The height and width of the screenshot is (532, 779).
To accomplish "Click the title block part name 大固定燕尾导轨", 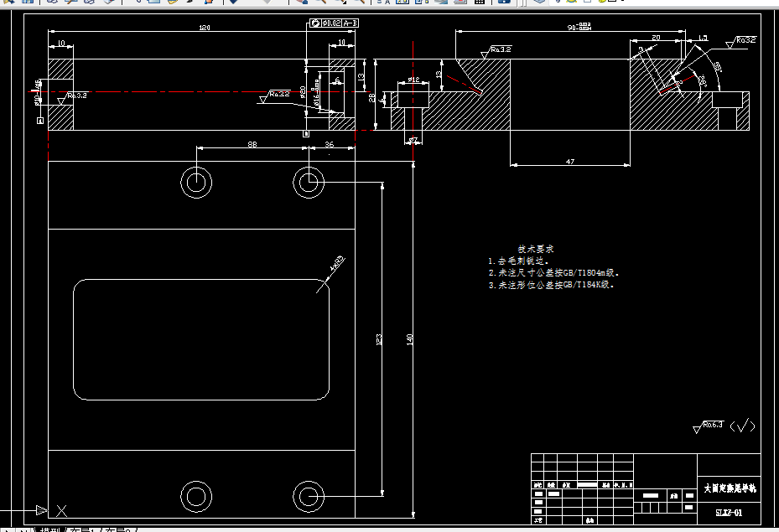I will click(730, 488).
